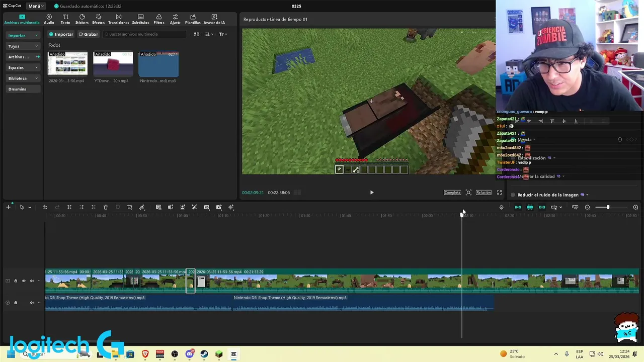This screenshot has width=644, height=362.
Task: Zoom out the timeline
Action: (587, 207)
